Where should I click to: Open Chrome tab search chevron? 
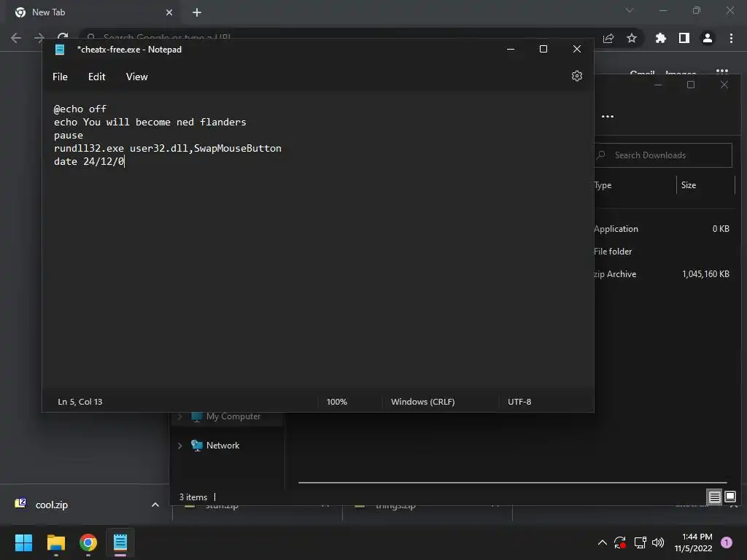(x=630, y=10)
